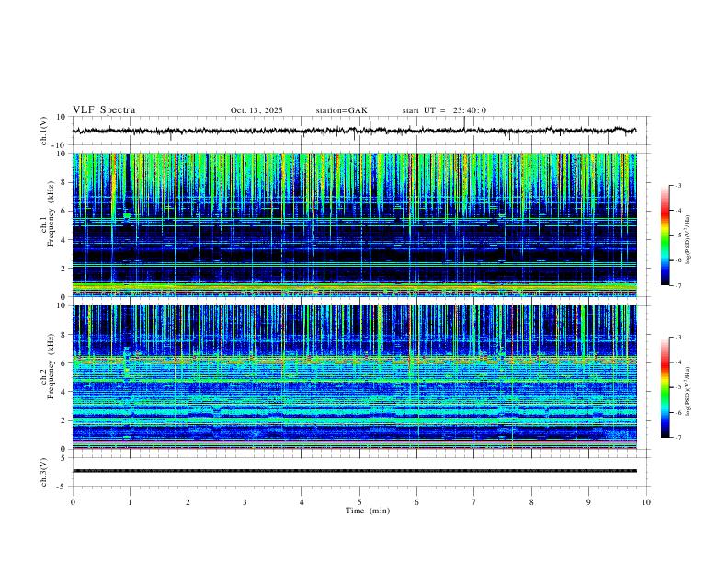Click lower 'log(PSD)(V²/Hz)' colorbar label
This screenshot has height=563, width=728.
[688, 391]
